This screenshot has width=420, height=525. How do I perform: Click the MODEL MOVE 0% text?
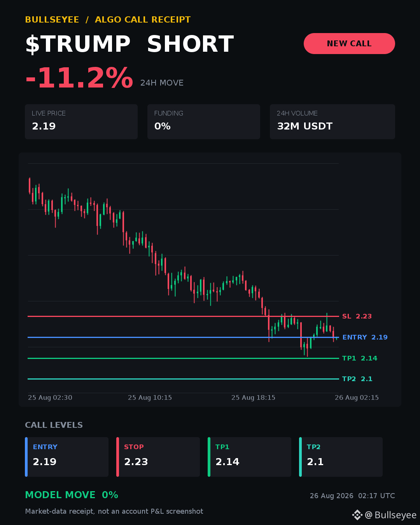[x=72, y=495]
